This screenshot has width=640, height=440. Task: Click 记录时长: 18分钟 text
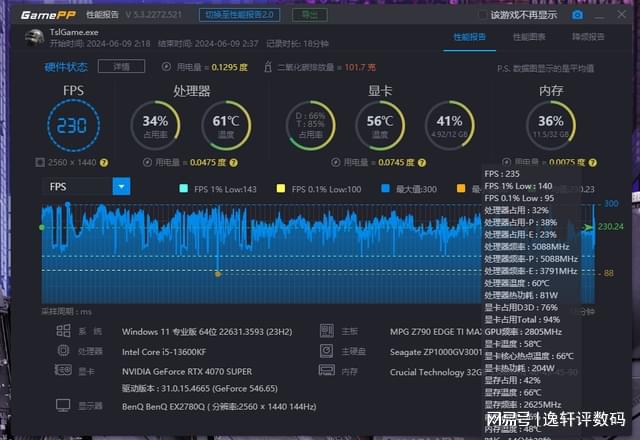(x=297, y=44)
